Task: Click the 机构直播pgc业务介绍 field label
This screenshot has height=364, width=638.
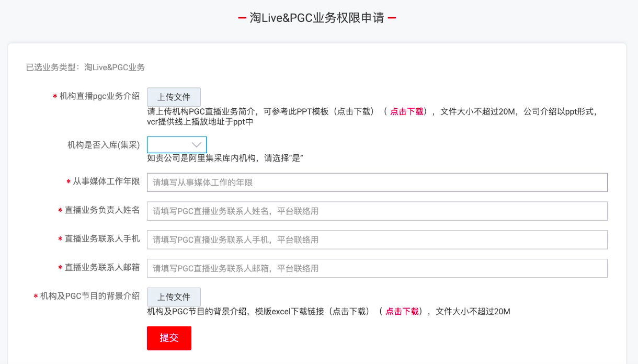Action: (x=99, y=96)
